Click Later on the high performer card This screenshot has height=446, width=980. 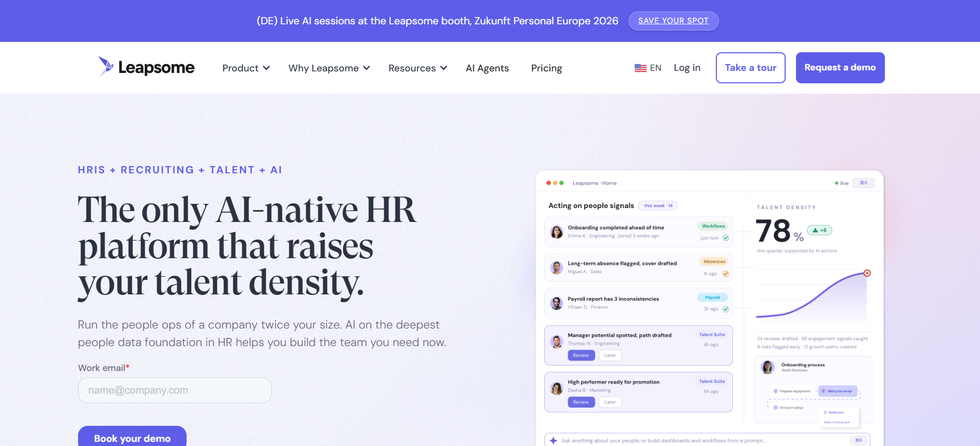(610, 402)
